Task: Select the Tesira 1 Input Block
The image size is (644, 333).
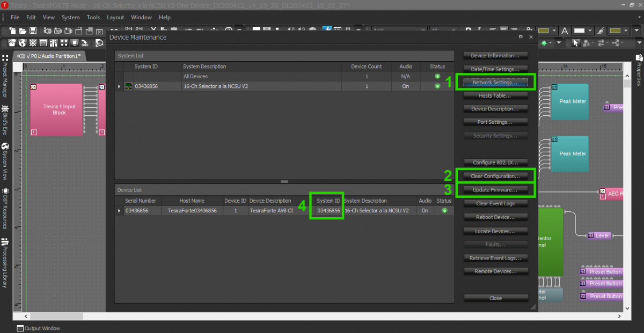Action: [x=57, y=109]
